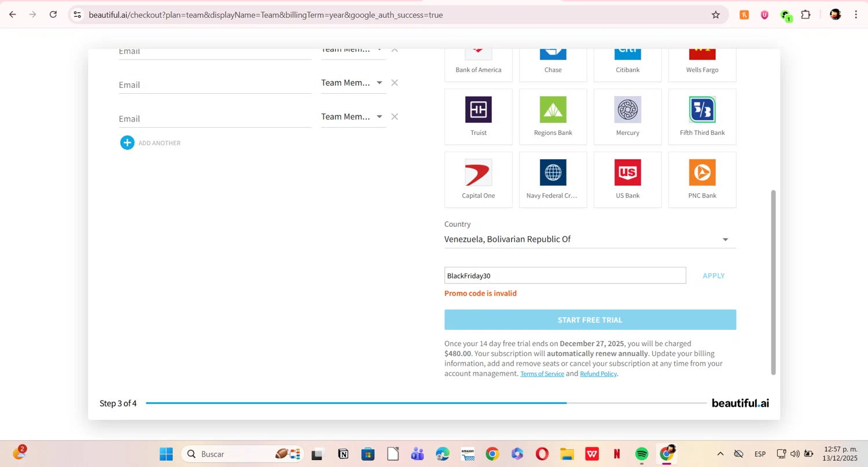
Task: Click the address bar URL
Action: click(266, 15)
